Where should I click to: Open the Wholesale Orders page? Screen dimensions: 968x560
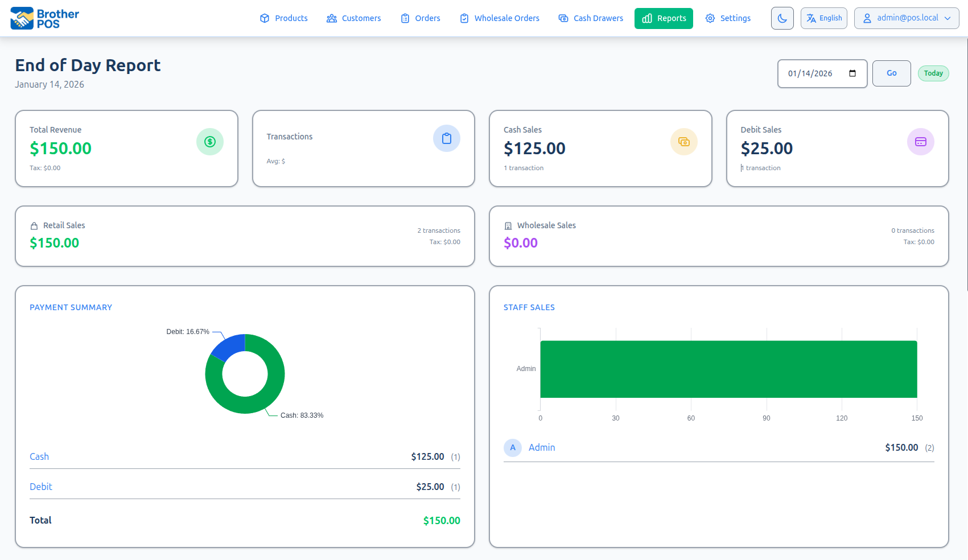[500, 18]
